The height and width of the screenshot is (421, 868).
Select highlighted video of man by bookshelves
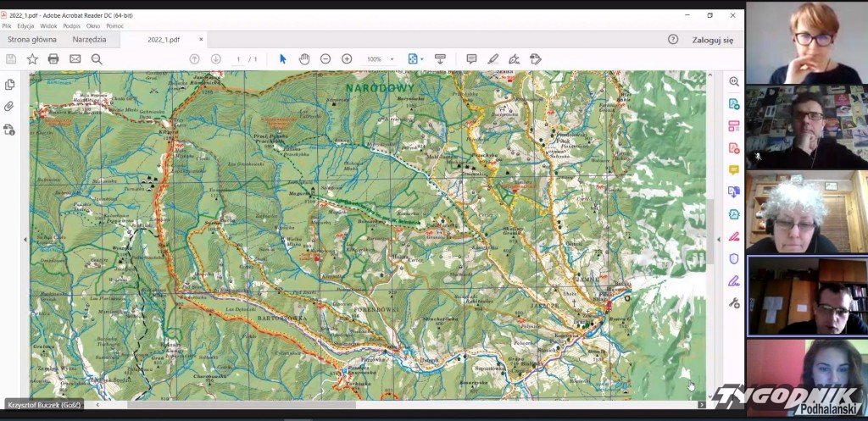point(807,296)
